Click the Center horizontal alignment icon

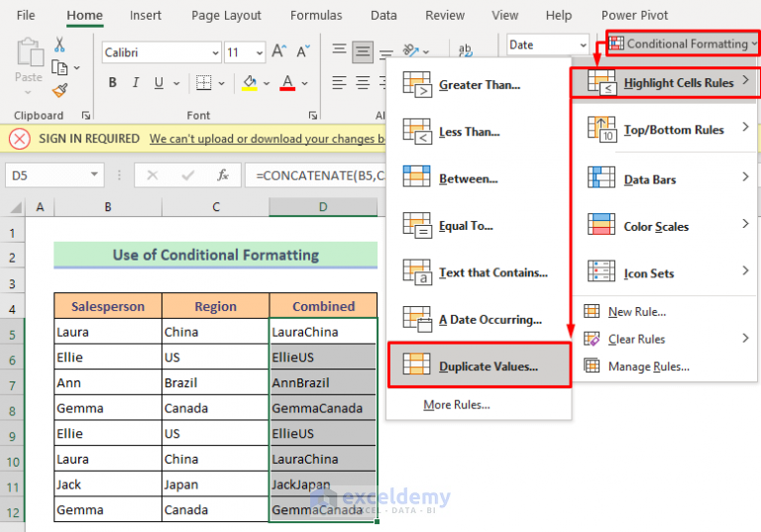pyautogui.click(x=363, y=83)
